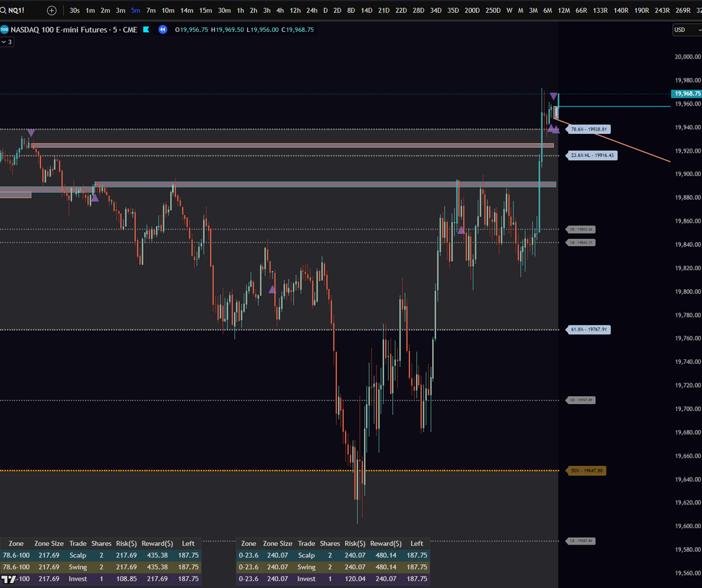Click the symbol search magnifier icon

coord(4,10)
